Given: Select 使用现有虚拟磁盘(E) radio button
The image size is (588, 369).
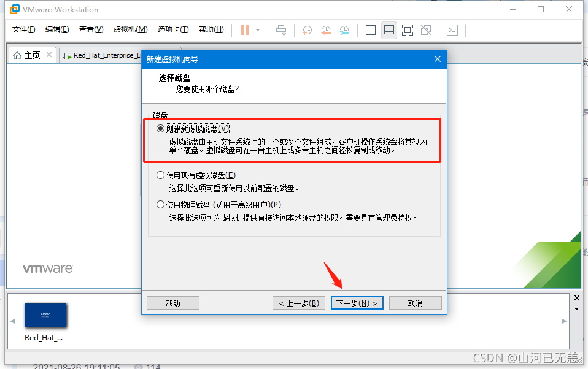Looking at the screenshot, I should [x=160, y=175].
